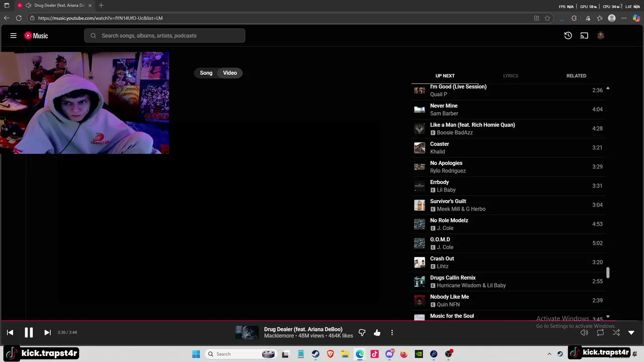644x362 pixels.
Task: Open the Windows Start menu
Action: [196, 354]
